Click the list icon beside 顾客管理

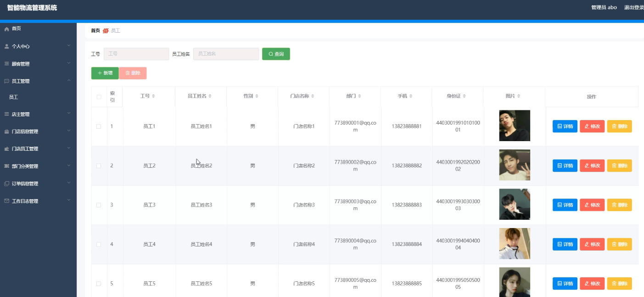click(x=6, y=64)
